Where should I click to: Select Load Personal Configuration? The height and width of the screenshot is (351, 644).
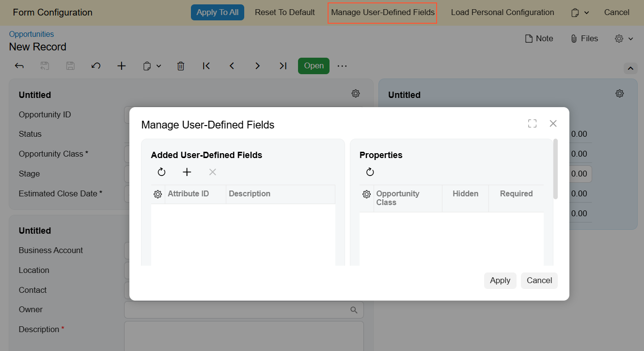[x=503, y=13]
